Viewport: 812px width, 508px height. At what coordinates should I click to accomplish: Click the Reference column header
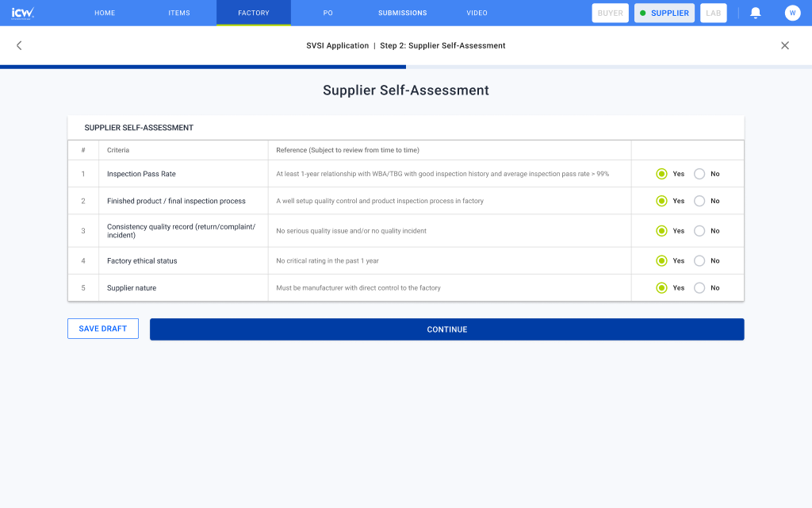pos(347,150)
